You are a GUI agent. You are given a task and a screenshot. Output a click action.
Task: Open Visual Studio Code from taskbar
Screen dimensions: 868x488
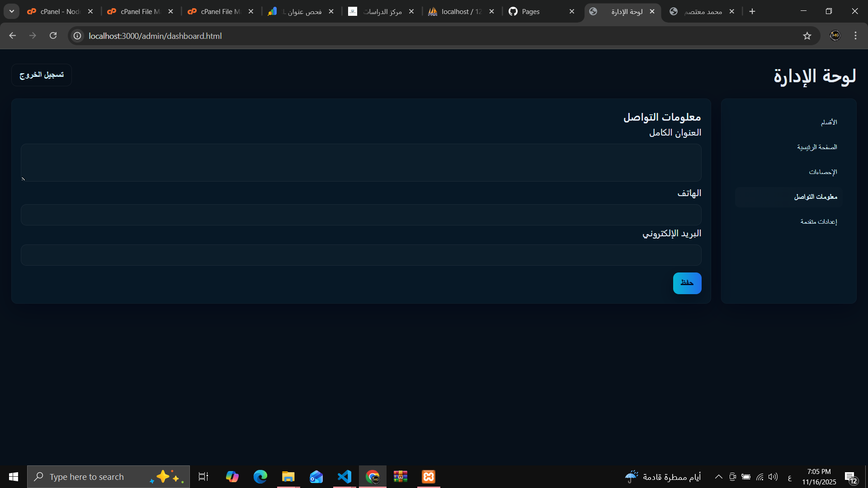(344, 477)
